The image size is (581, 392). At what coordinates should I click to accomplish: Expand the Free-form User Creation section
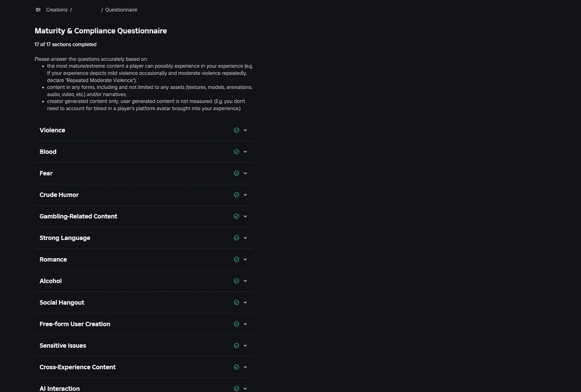coord(245,324)
